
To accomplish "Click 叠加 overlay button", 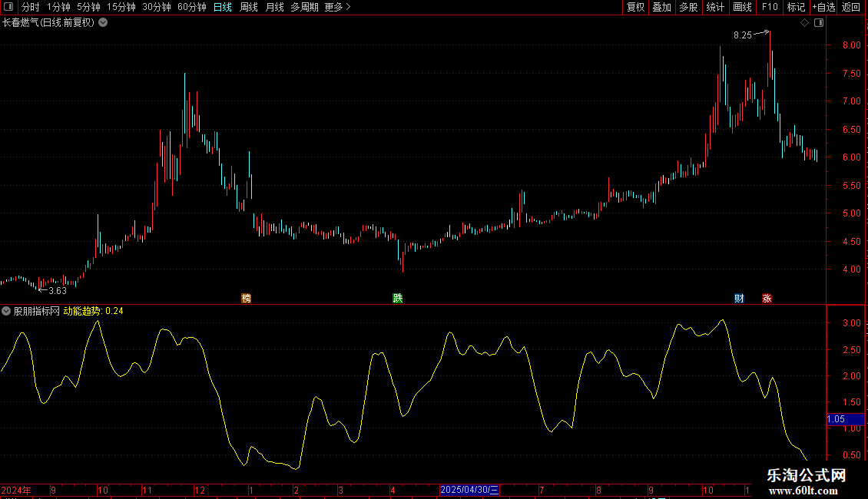I will 662,7.
